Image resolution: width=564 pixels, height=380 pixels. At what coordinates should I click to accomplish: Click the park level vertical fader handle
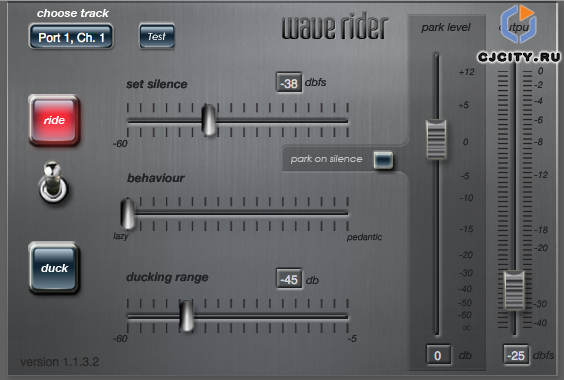[436, 139]
